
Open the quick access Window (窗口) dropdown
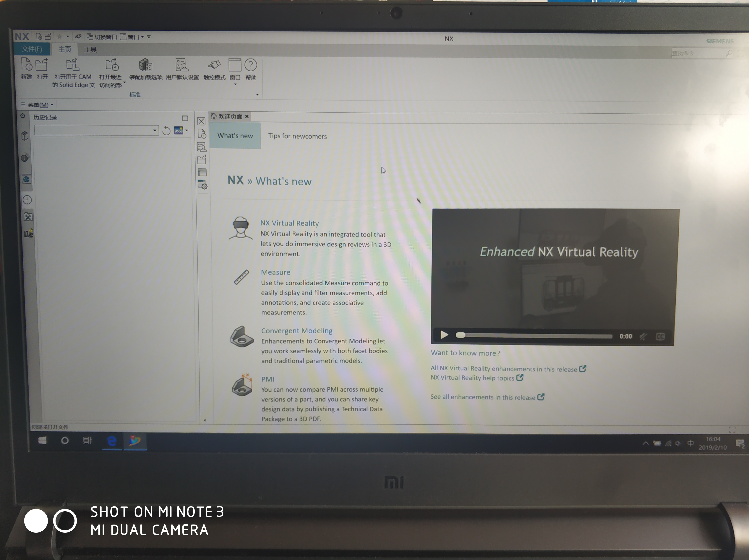[132, 37]
